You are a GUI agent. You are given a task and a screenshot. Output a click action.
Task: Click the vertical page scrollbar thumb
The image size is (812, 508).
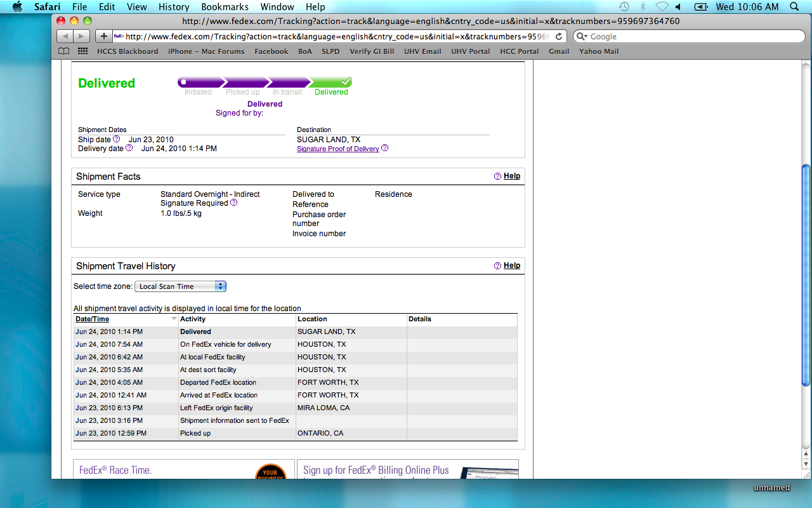click(x=806, y=274)
